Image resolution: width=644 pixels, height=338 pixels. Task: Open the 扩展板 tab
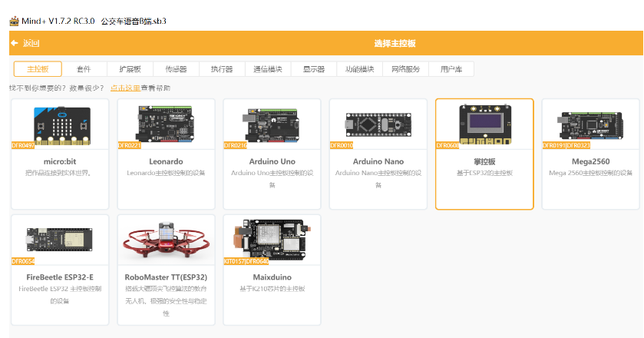(x=130, y=69)
